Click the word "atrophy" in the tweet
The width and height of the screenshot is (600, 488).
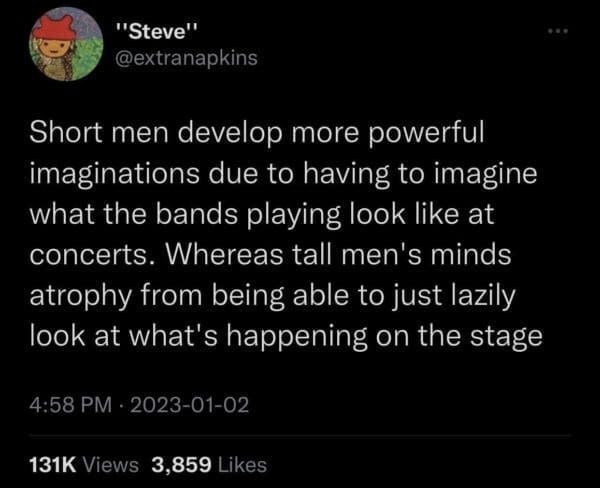coord(81,296)
